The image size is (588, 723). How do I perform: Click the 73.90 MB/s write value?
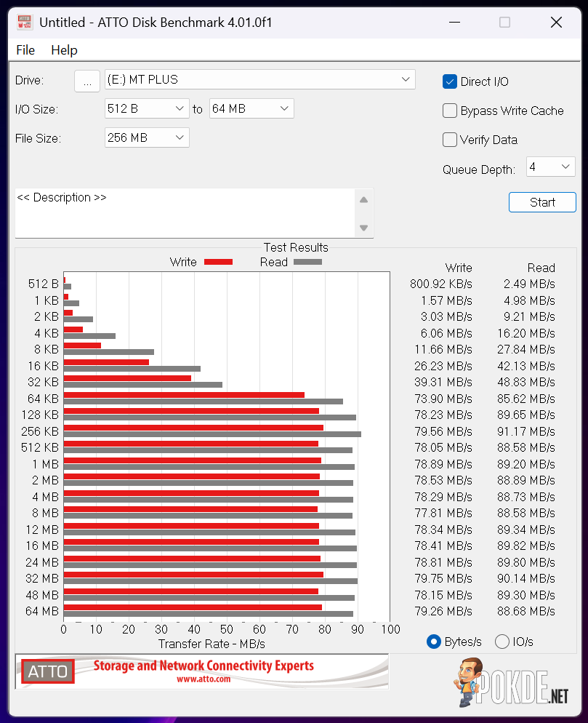pyautogui.click(x=443, y=399)
